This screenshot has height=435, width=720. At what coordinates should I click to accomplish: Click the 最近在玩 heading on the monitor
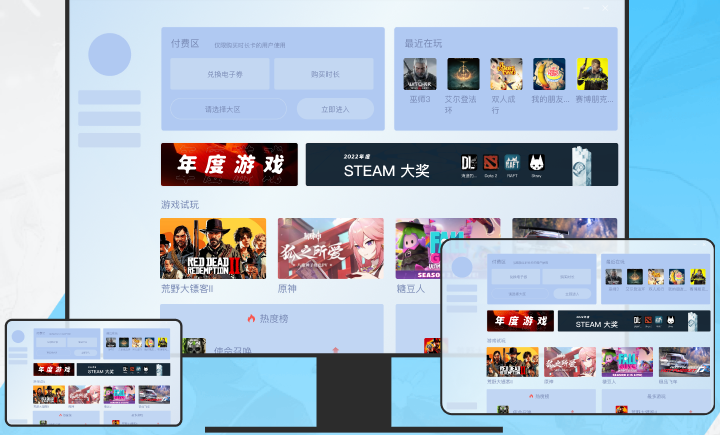423,43
